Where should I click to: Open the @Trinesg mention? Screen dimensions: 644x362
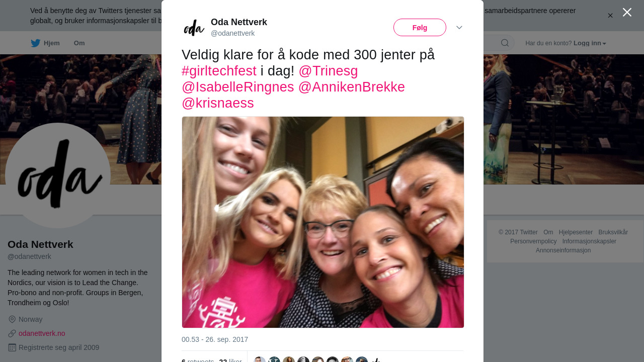328,71
